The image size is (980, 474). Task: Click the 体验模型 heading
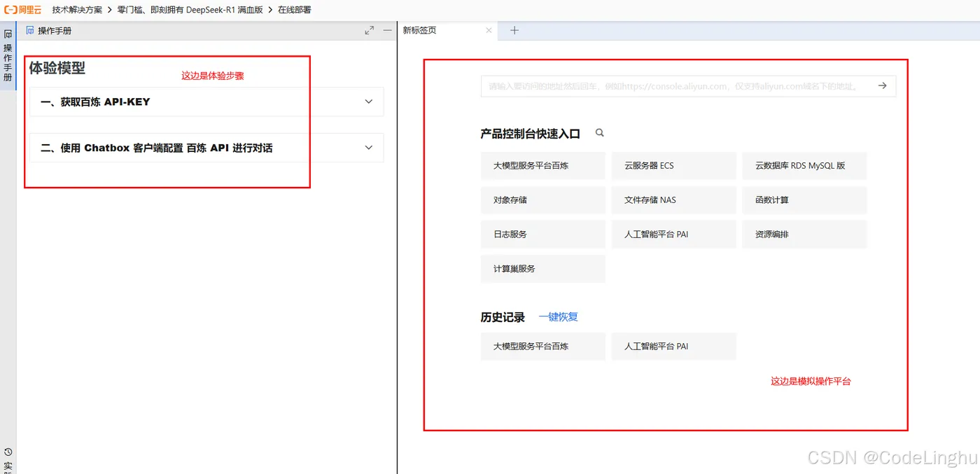tap(57, 68)
